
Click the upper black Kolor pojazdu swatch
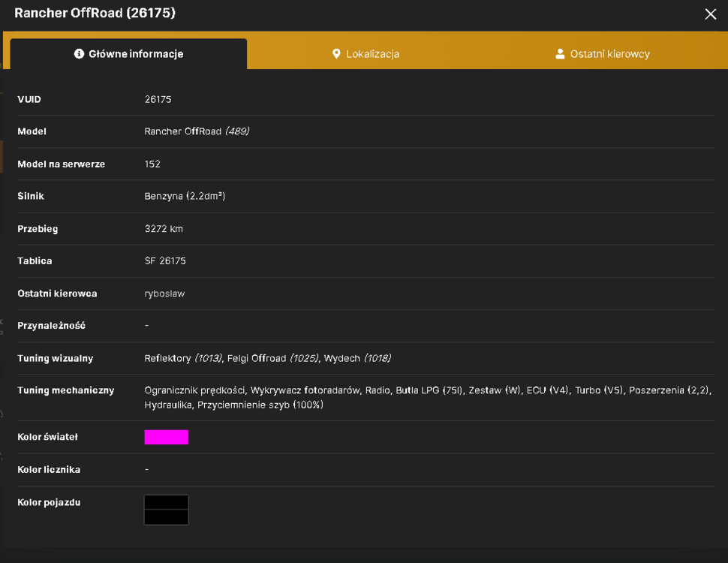(x=166, y=502)
